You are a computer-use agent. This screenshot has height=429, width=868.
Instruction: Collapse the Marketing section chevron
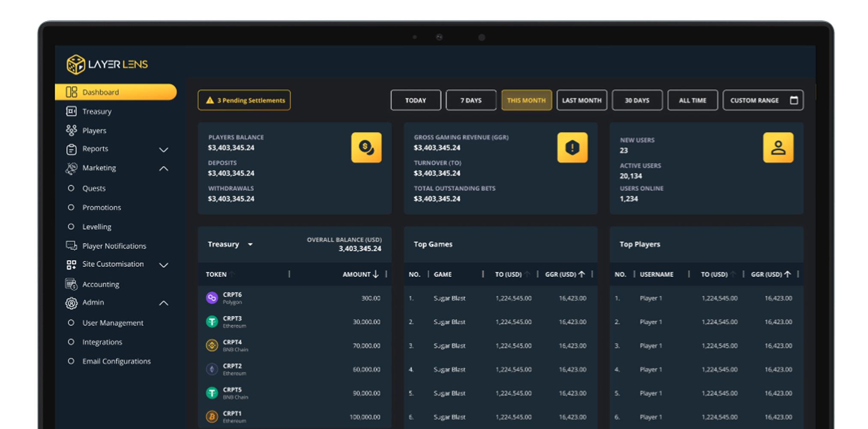click(x=163, y=169)
